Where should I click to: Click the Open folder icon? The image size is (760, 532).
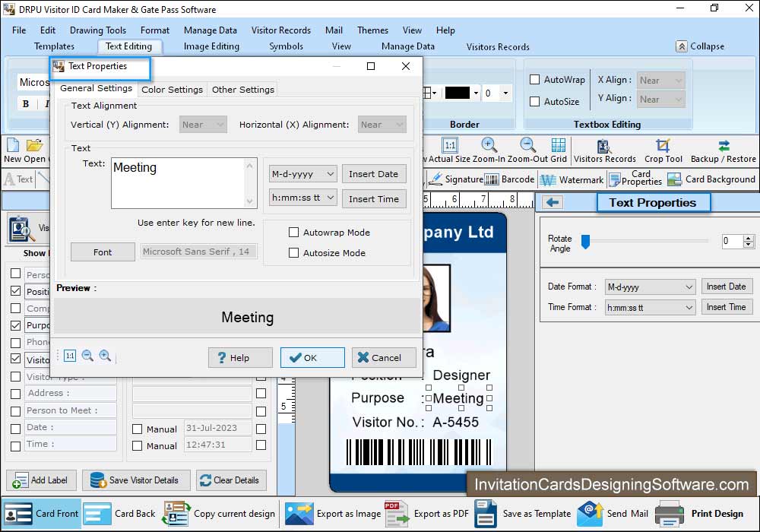click(34, 145)
